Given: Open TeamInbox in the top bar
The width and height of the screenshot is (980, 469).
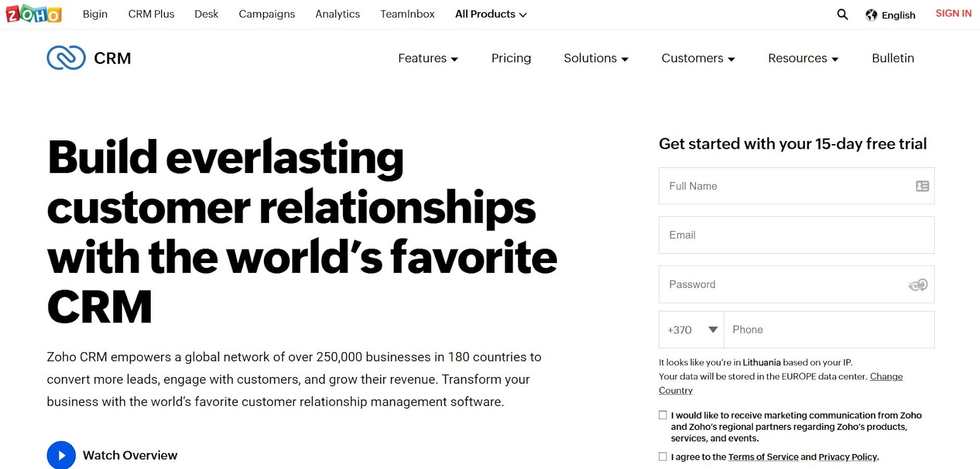Looking at the screenshot, I should point(407,14).
